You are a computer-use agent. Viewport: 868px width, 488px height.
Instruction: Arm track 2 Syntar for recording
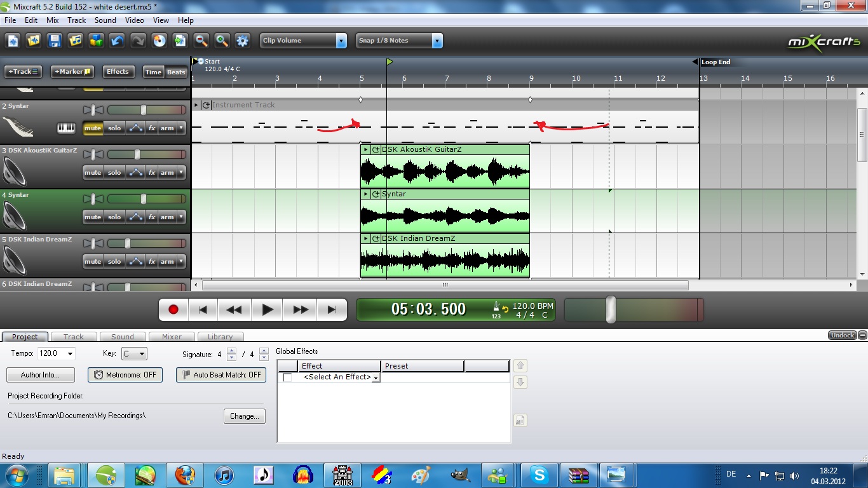click(167, 128)
